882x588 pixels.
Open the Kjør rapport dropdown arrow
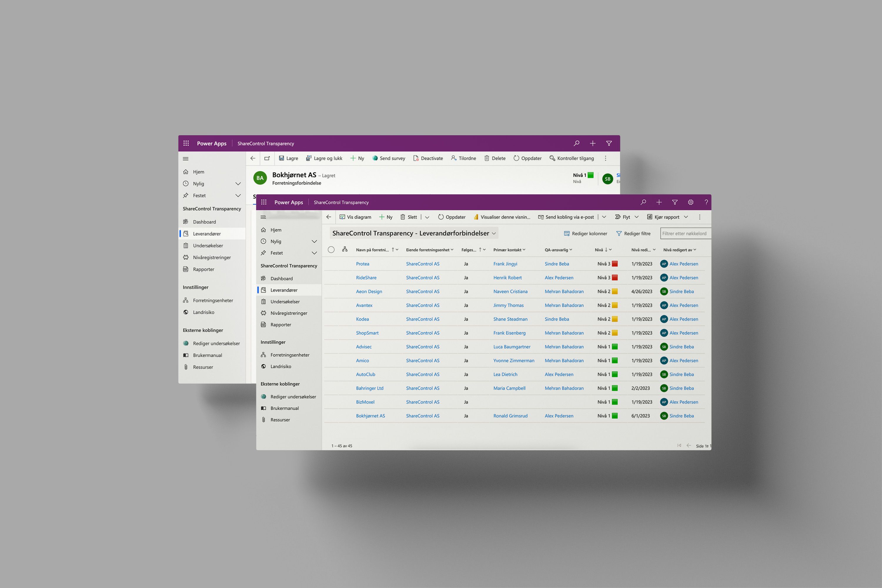pyautogui.click(x=686, y=217)
